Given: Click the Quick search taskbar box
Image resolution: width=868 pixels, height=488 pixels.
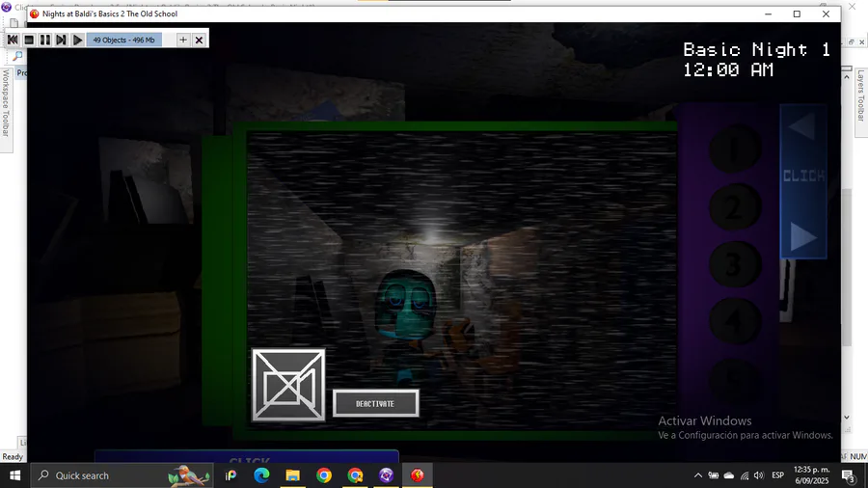Looking at the screenshot, I should coord(122,475).
